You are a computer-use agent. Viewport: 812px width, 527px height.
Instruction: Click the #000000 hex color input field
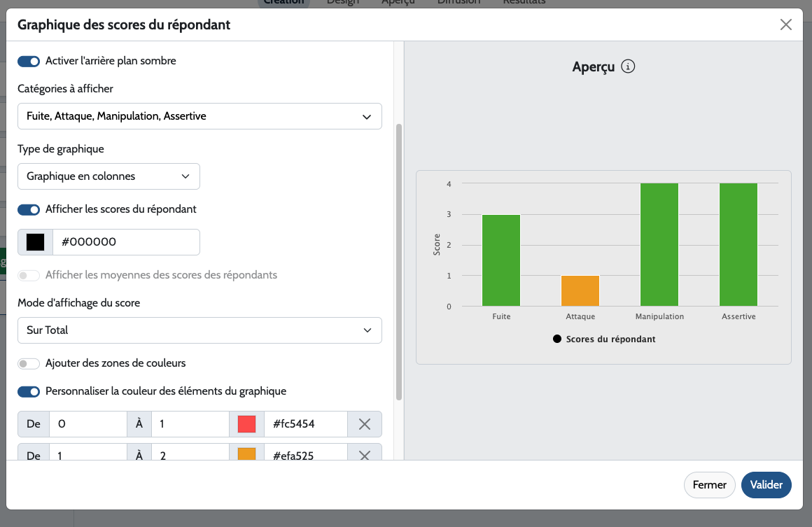[x=126, y=242]
